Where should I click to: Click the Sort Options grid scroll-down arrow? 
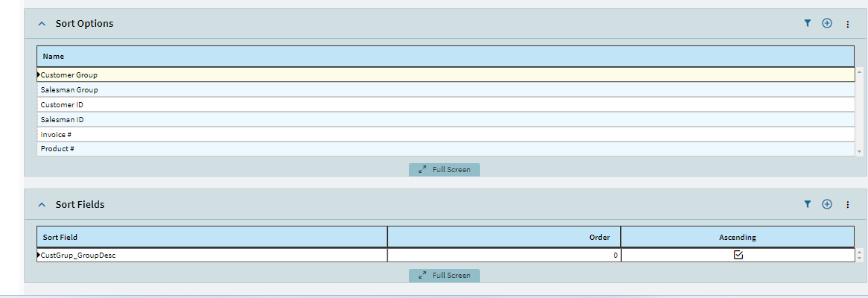click(x=859, y=151)
